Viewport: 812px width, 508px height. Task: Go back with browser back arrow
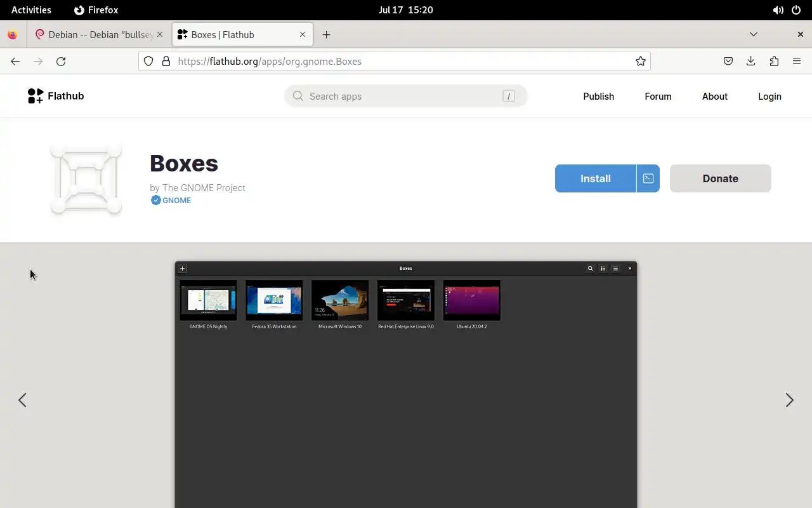pyautogui.click(x=15, y=61)
